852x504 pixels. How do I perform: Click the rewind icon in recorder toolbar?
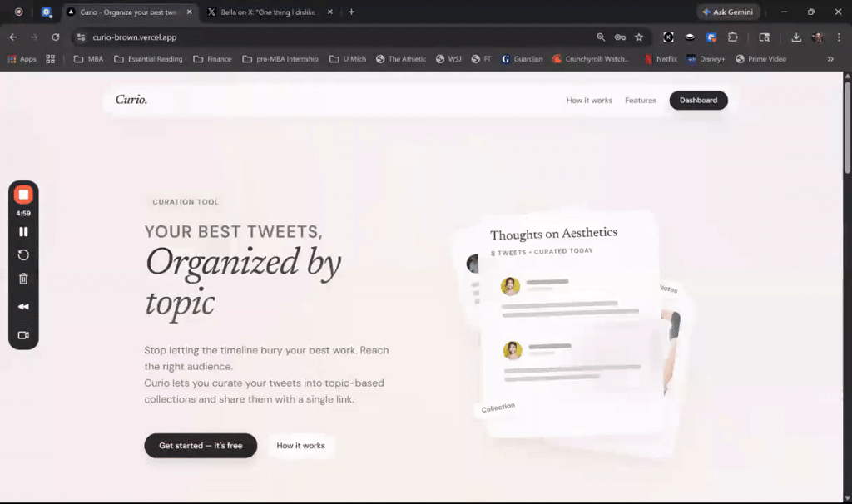23,307
